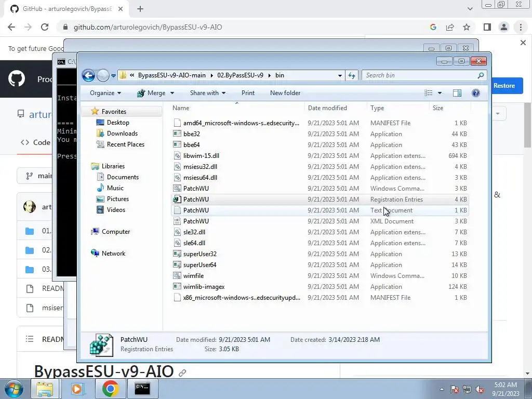Expand the Merge options arrow

[172, 93]
